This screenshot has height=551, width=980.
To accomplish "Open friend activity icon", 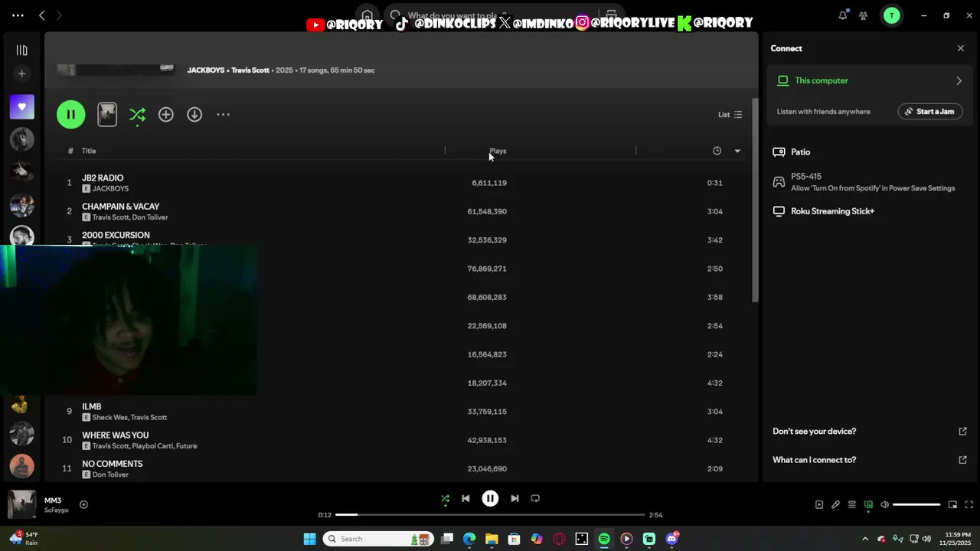I will click(x=864, y=15).
